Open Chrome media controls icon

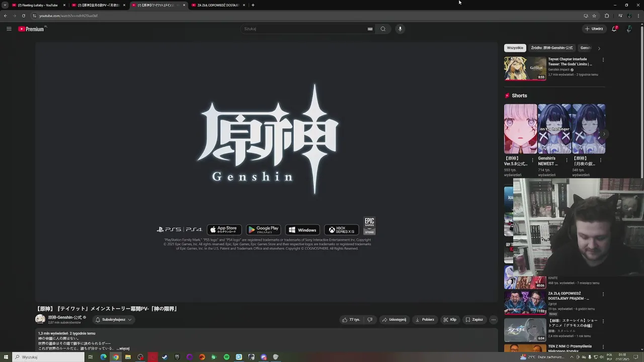pos(620,16)
